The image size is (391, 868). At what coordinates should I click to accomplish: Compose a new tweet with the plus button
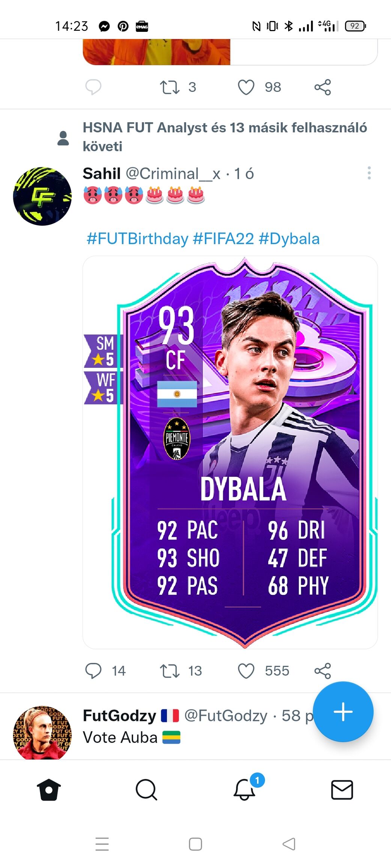coord(343,712)
